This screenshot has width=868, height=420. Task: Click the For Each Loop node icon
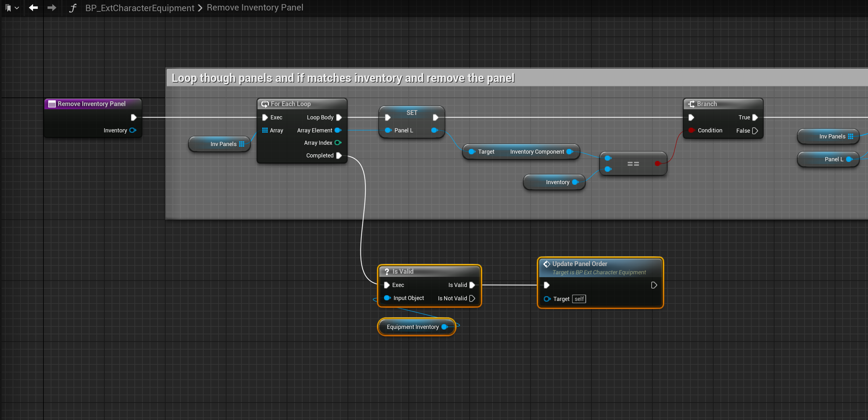click(x=265, y=104)
